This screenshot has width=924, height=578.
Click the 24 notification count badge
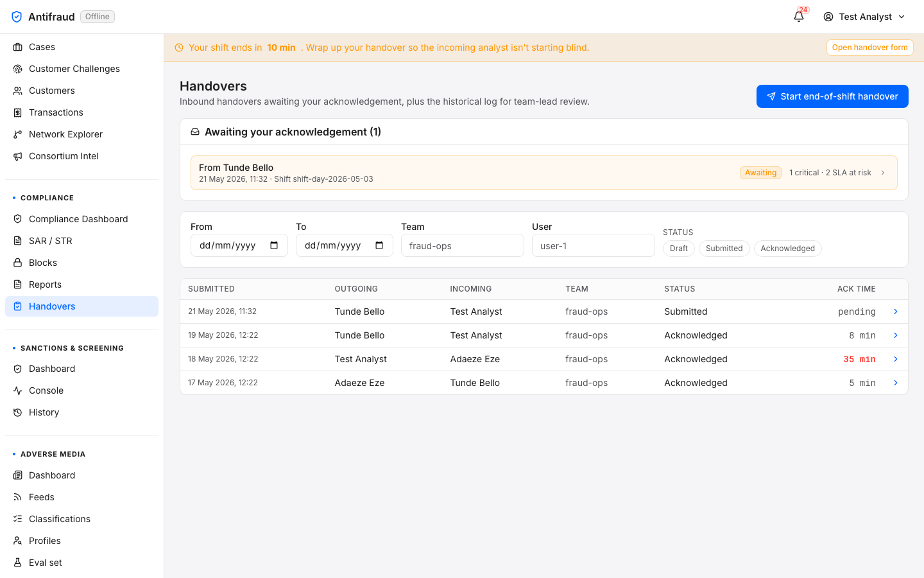803,10
